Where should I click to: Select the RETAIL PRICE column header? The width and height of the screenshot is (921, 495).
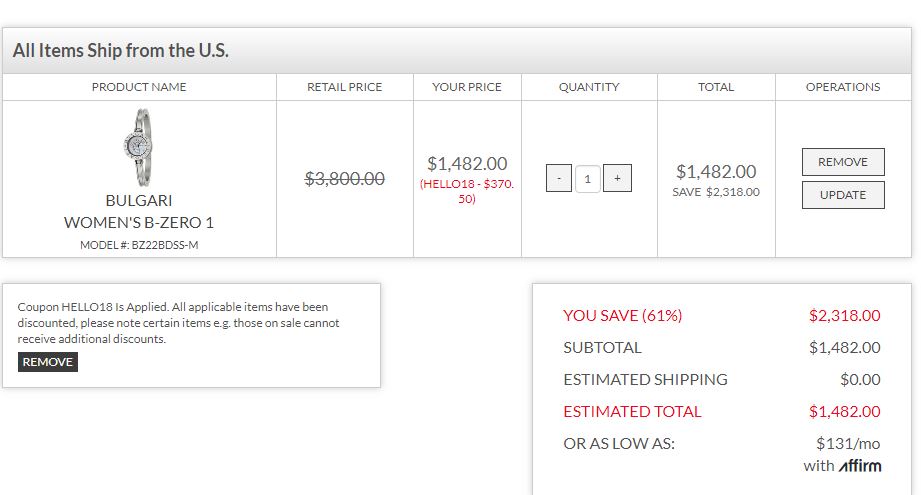pyautogui.click(x=344, y=87)
